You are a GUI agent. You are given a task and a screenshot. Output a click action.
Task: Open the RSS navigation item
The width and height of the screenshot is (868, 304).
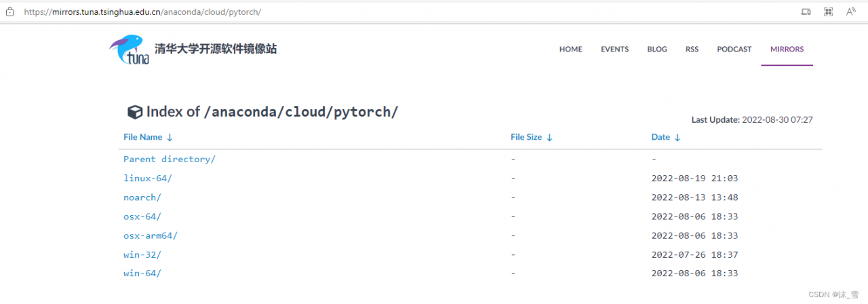pos(692,50)
